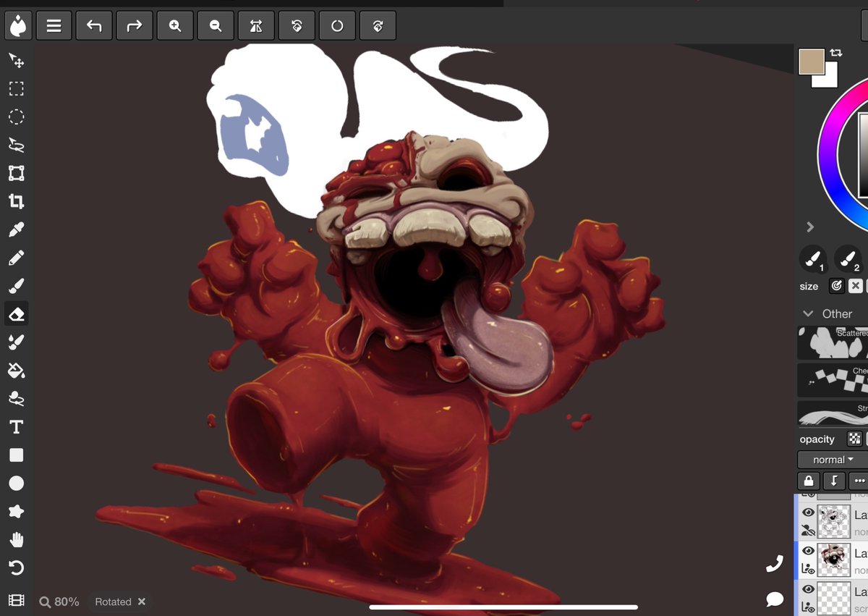The image size is (868, 616).
Task: Open the normal blend mode dropdown
Action: (x=833, y=460)
